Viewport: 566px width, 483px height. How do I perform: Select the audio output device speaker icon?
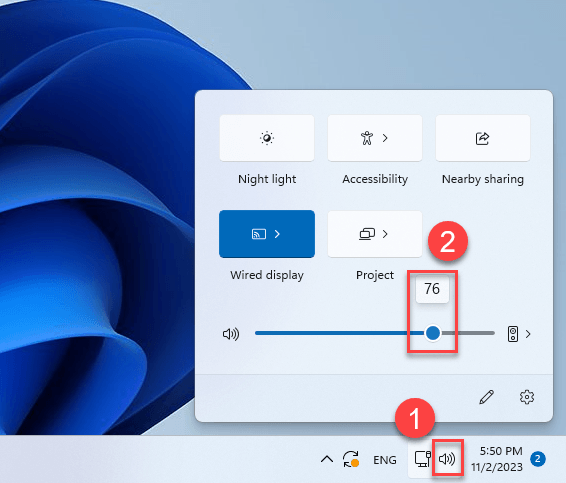click(513, 334)
